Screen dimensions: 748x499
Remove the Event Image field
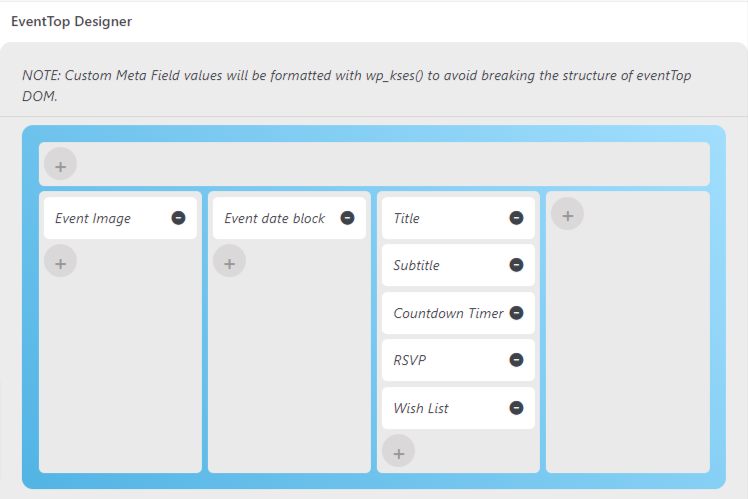[x=178, y=218]
